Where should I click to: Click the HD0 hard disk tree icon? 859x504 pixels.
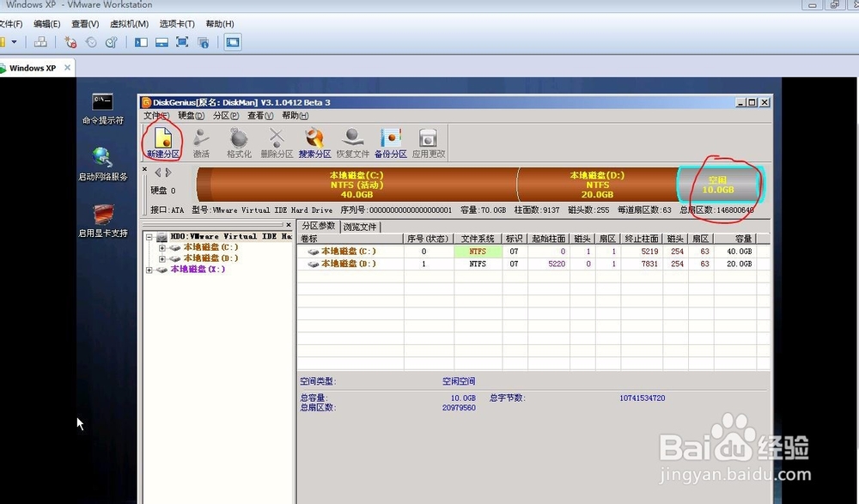point(161,237)
